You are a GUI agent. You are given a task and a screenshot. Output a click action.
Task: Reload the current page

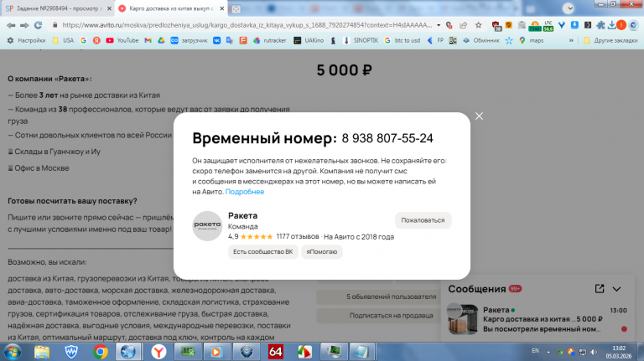(x=39, y=25)
